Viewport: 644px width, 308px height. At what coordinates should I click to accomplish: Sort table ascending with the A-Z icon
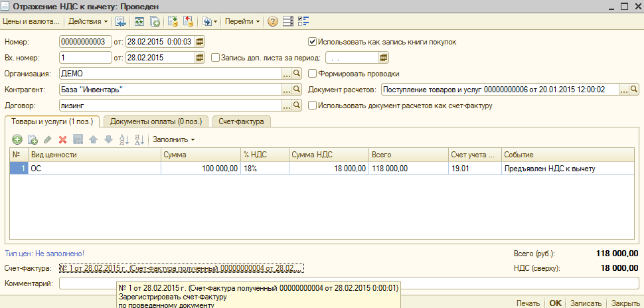[x=123, y=139]
